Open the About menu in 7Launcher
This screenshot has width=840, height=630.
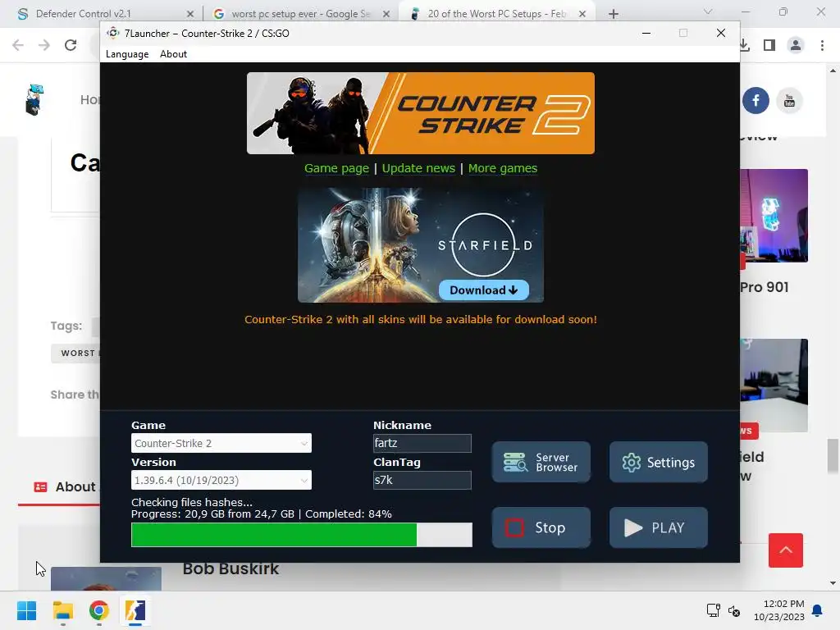click(173, 54)
